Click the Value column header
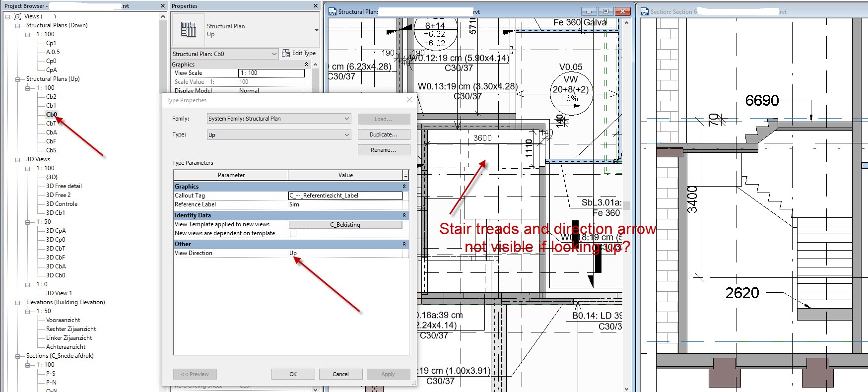 pyautogui.click(x=345, y=175)
